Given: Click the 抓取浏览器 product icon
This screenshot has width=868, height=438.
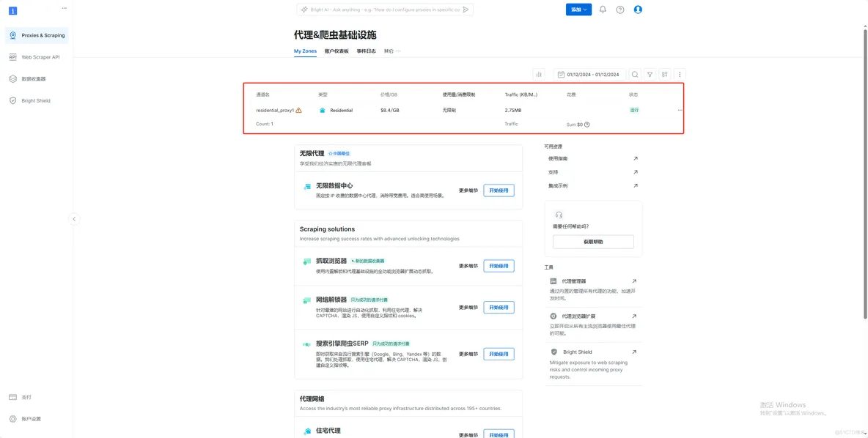Looking at the screenshot, I should [306, 261].
